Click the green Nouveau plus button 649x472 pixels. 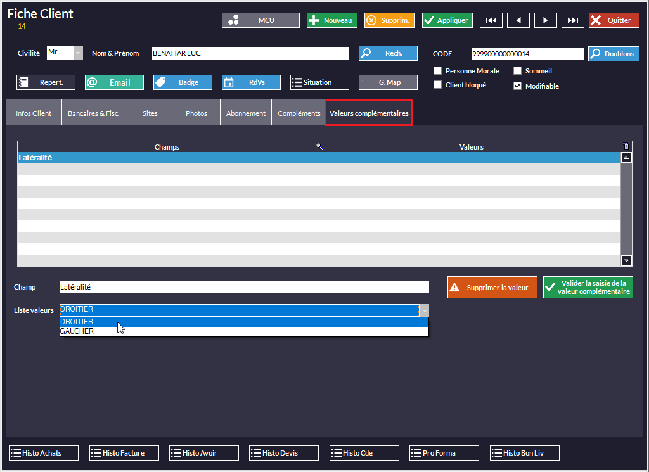(x=331, y=20)
